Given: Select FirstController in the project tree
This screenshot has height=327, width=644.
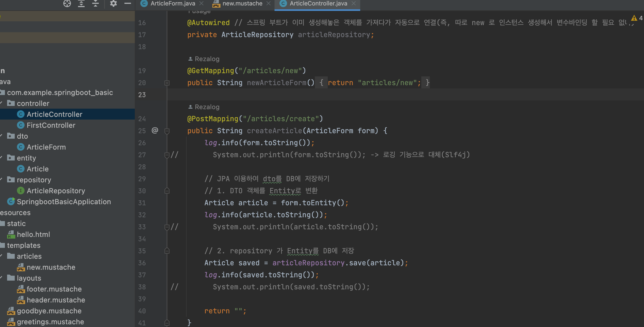Looking at the screenshot, I should [51, 125].
